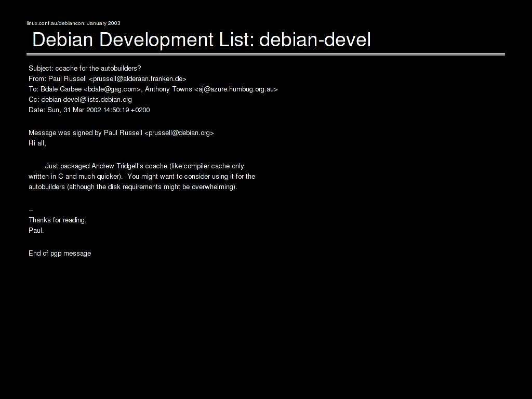Click the gray divider line under the title
Screen dimensions: 532x399
(265, 54)
